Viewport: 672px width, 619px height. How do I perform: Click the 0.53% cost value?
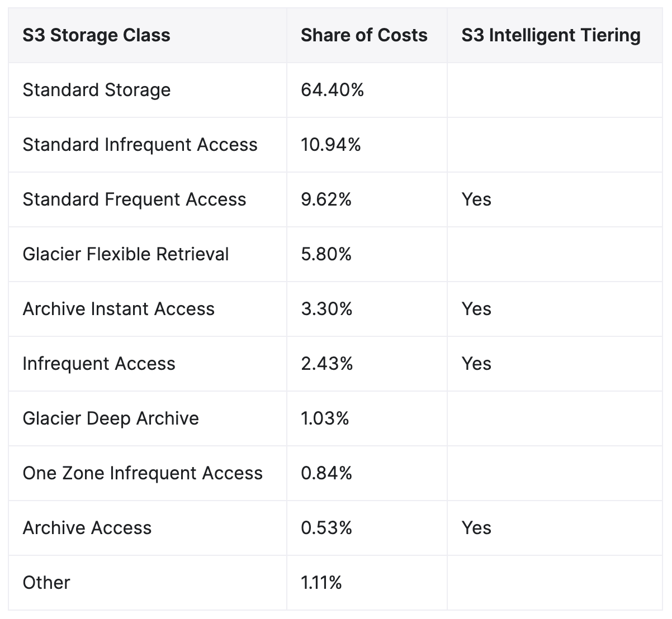tap(326, 528)
